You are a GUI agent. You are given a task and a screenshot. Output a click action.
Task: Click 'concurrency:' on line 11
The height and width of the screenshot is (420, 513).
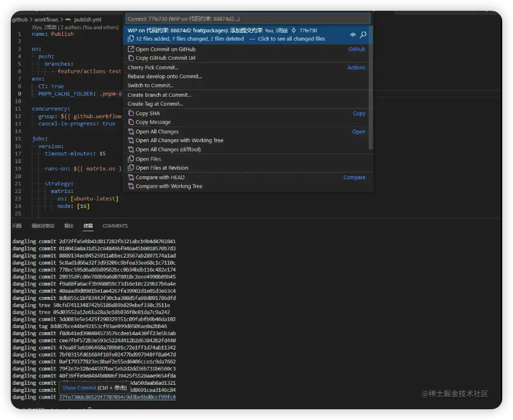tap(51, 109)
